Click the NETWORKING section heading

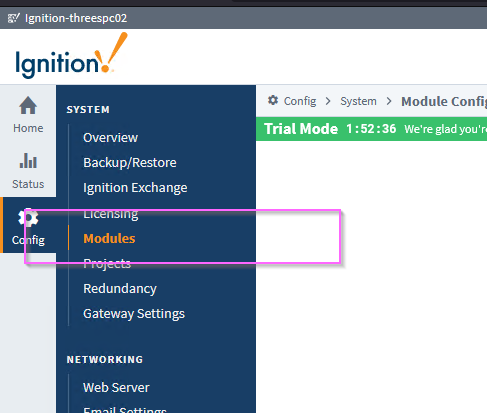(x=105, y=360)
